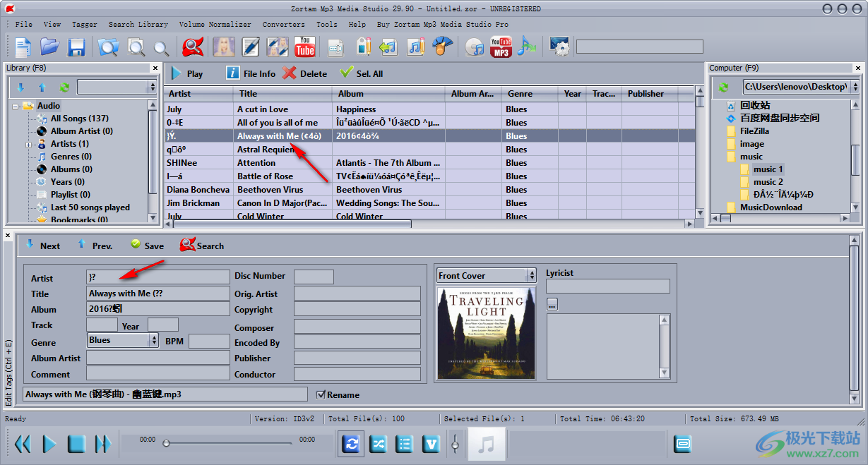This screenshot has height=465, width=868.
Task: Click the red search icon in the main toolbar
Action: [192, 47]
